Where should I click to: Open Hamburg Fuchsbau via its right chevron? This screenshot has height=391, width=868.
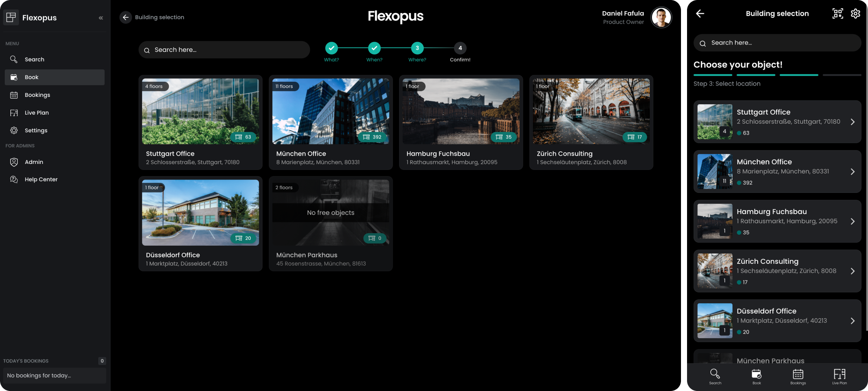point(852,221)
